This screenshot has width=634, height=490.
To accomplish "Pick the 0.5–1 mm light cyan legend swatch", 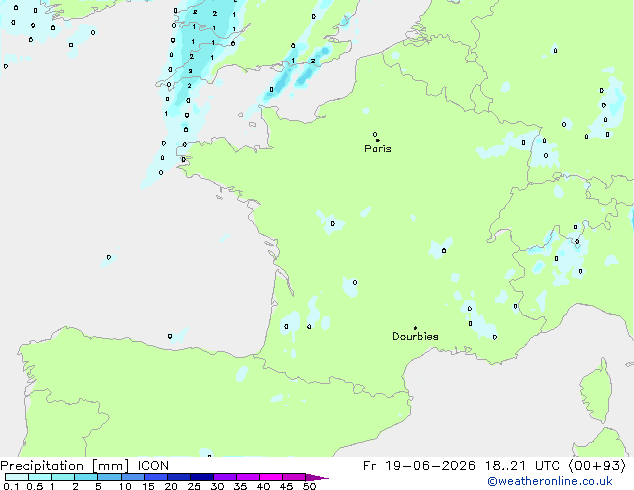I will click(40, 477).
